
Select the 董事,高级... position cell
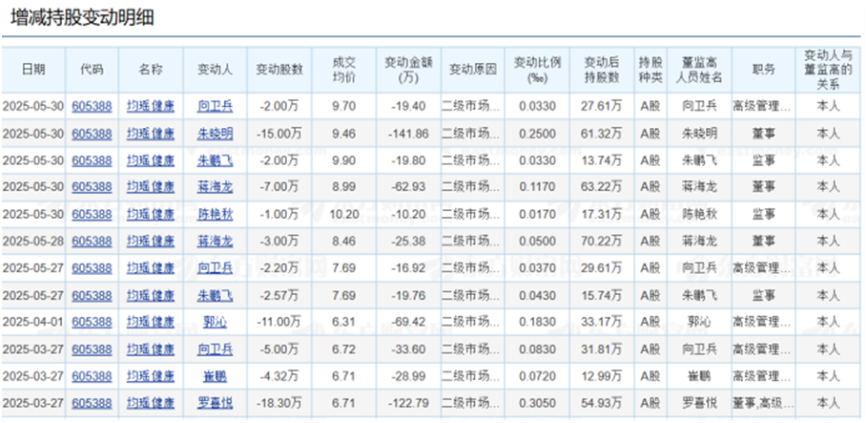pyautogui.click(x=762, y=403)
